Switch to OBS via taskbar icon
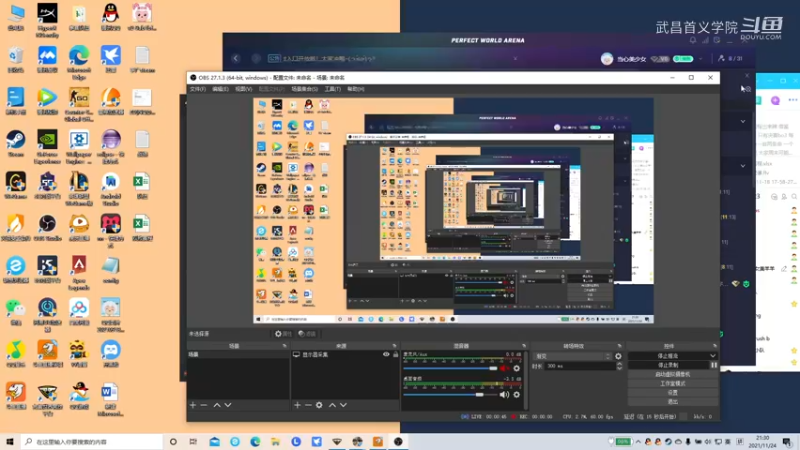This screenshot has height=450, width=800. click(x=398, y=441)
